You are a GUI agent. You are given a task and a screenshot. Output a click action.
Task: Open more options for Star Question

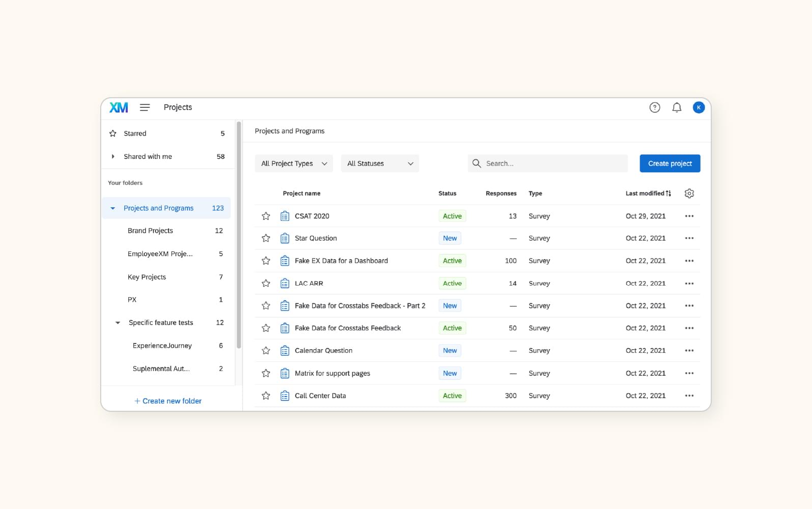coord(689,238)
